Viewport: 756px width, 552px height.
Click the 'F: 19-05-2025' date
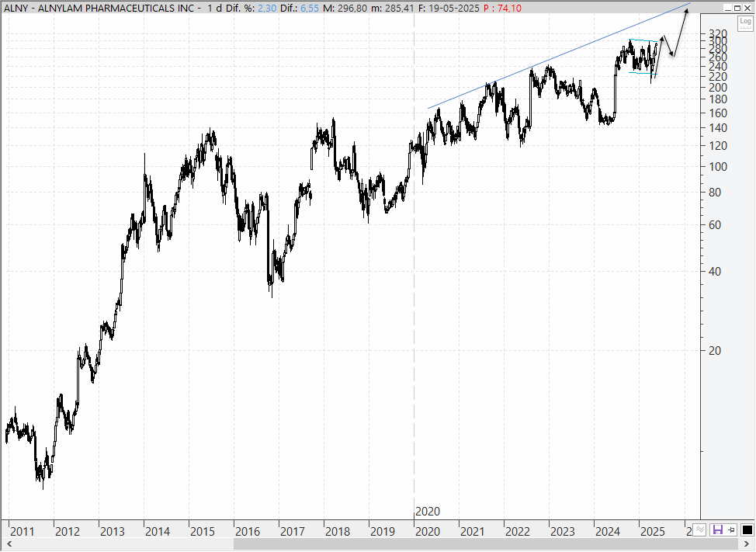pyautogui.click(x=449, y=8)
